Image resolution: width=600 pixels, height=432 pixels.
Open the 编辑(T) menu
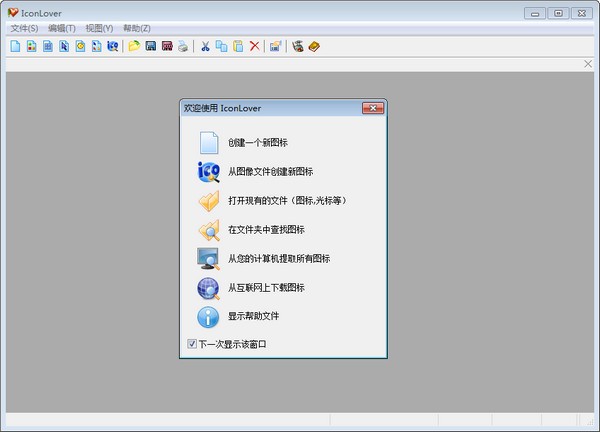tap(62, 28)
